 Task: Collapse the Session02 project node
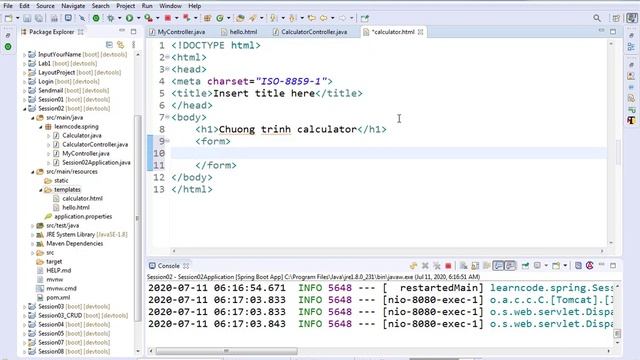click(x=24, y=109)
